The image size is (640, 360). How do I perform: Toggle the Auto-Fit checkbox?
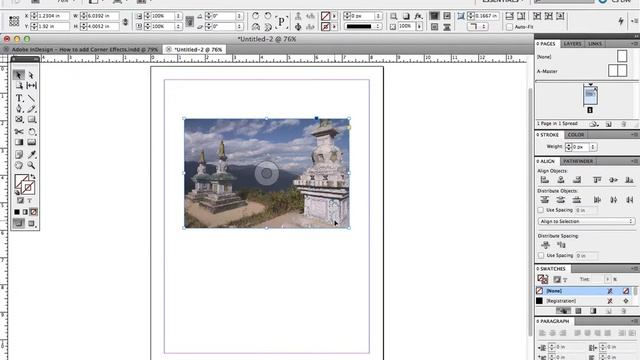pos(509,27)
